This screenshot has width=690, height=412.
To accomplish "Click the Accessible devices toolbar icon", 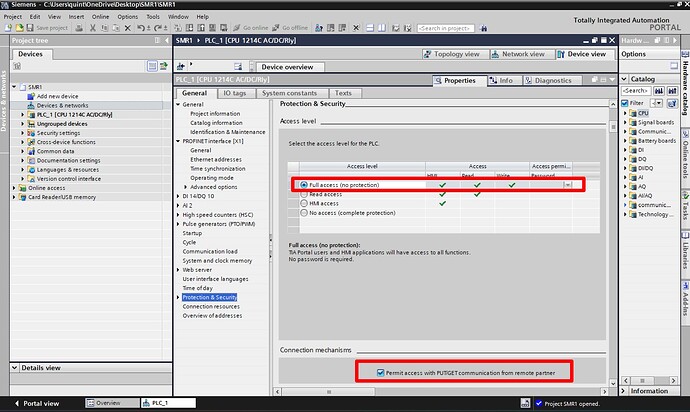I will (x=319, y=28).
